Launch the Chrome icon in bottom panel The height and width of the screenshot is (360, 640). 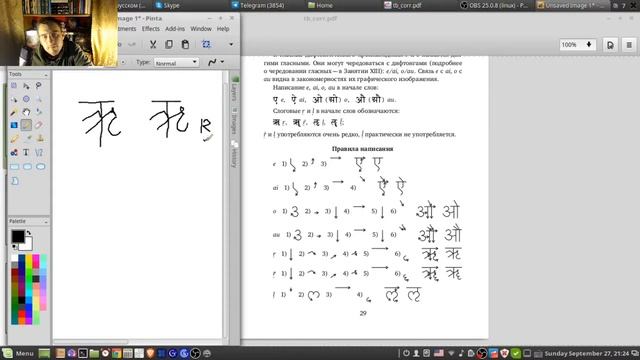(x=116, y=353)
